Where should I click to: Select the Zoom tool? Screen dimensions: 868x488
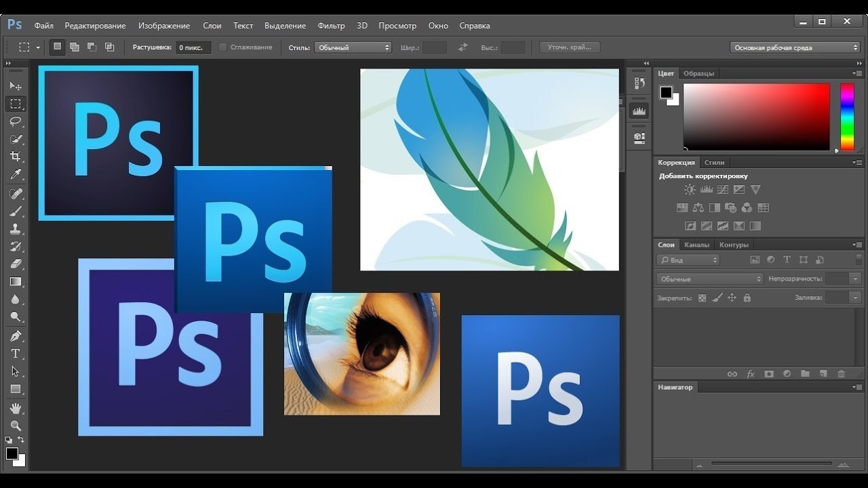click(15, 426)
